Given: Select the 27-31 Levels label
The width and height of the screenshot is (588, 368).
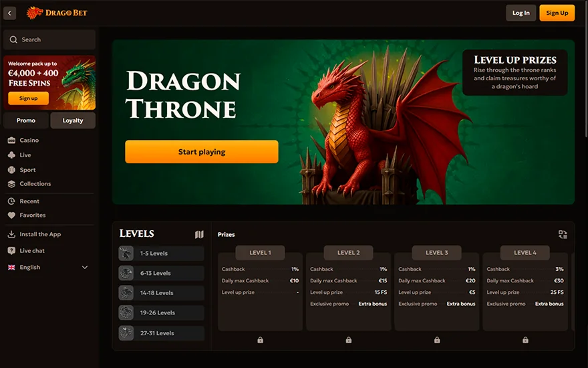Looking at the screenshot, I should [157, 333].
